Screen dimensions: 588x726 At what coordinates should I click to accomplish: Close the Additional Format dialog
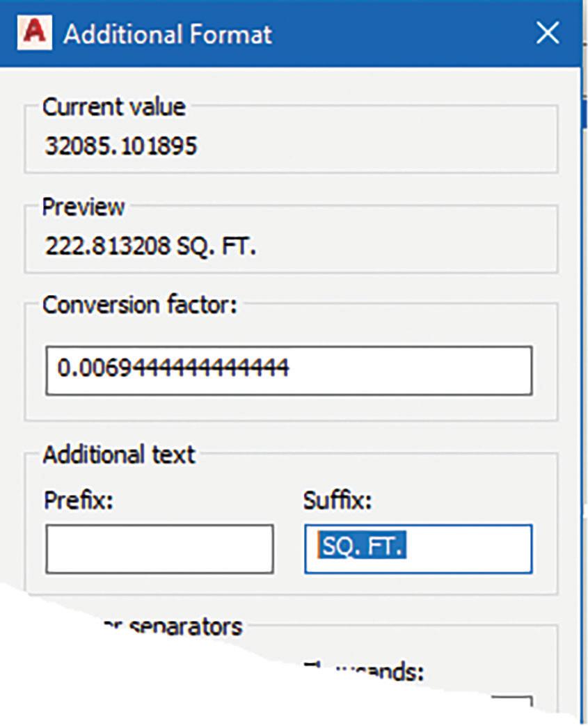pos(548,33)
